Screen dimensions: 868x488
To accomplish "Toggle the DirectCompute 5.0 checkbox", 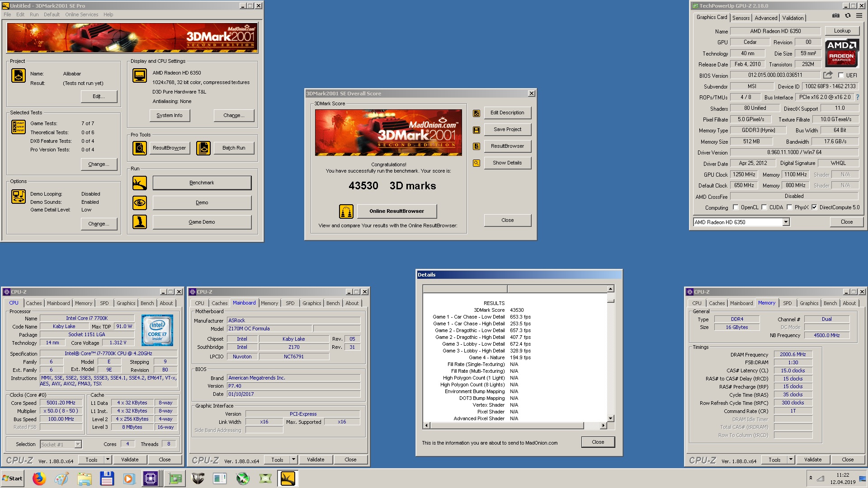I will [x=814, y=207].
